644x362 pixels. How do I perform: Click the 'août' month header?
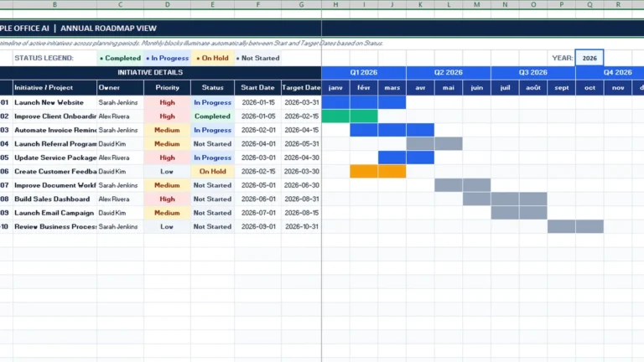click(x=533, y=87)
